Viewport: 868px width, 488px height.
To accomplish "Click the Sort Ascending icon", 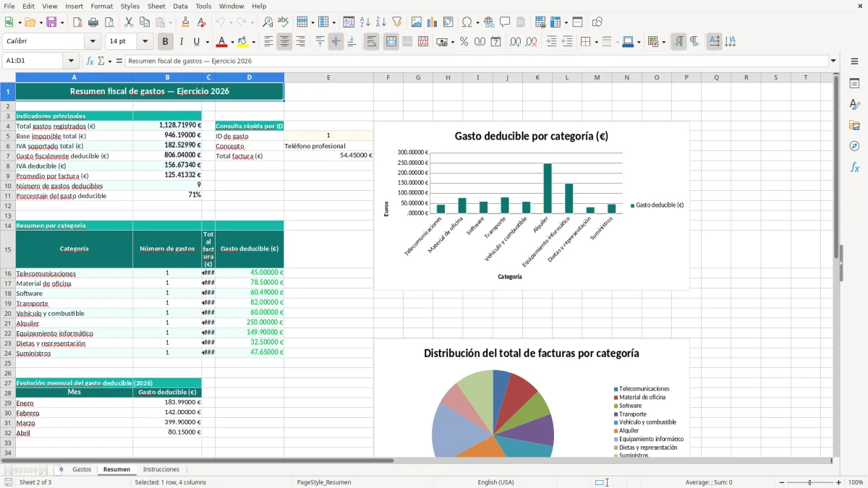I will coord(365,22).
